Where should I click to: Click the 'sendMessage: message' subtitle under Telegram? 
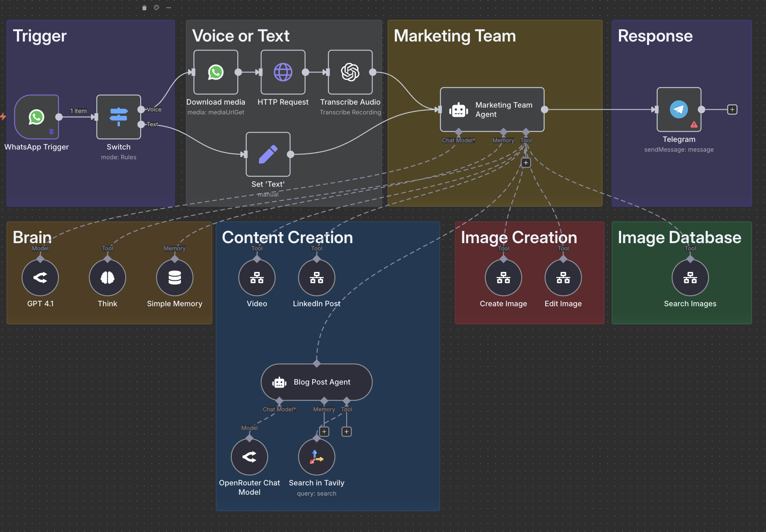pyautogui.click(x=679, y=150)
